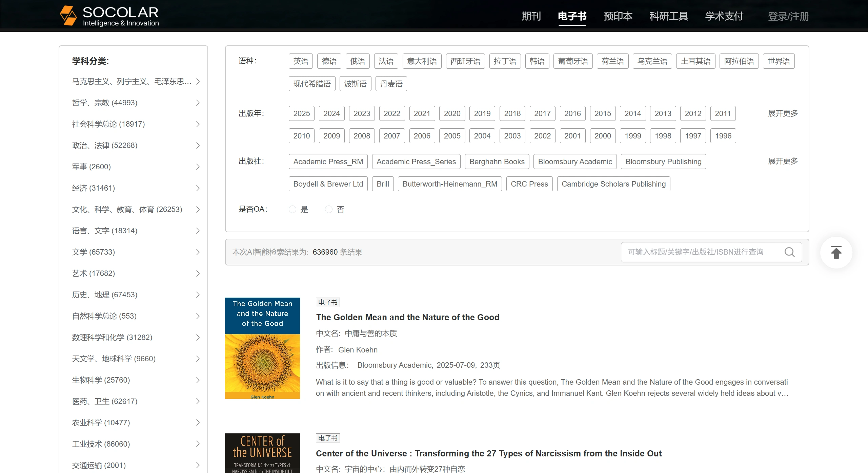Select 天文学、地球科学 (9660) category
This screenshot has width=868, height=473.
114,359
